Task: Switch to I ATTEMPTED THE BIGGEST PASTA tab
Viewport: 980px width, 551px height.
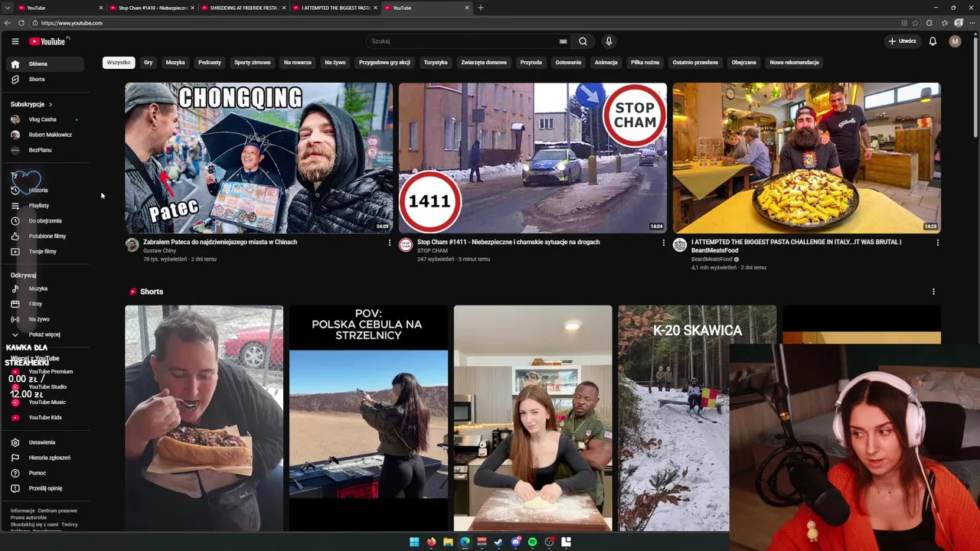Action: click(335, 8)
